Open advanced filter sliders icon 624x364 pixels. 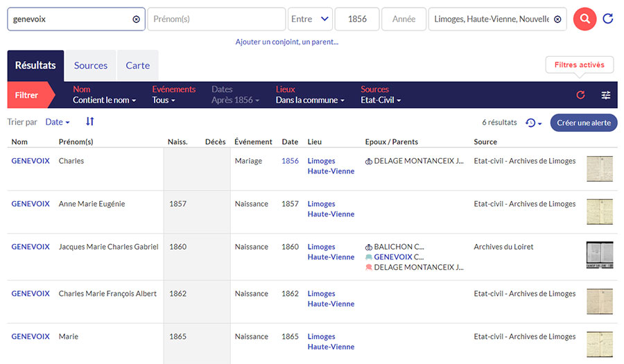pyautogui.click(x=606, y=95)
